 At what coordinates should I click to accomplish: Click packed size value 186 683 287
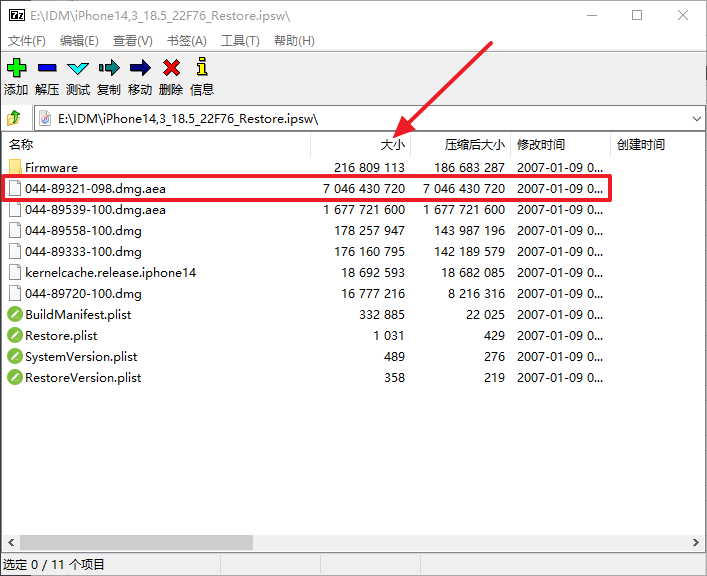(x=469, y=167)
